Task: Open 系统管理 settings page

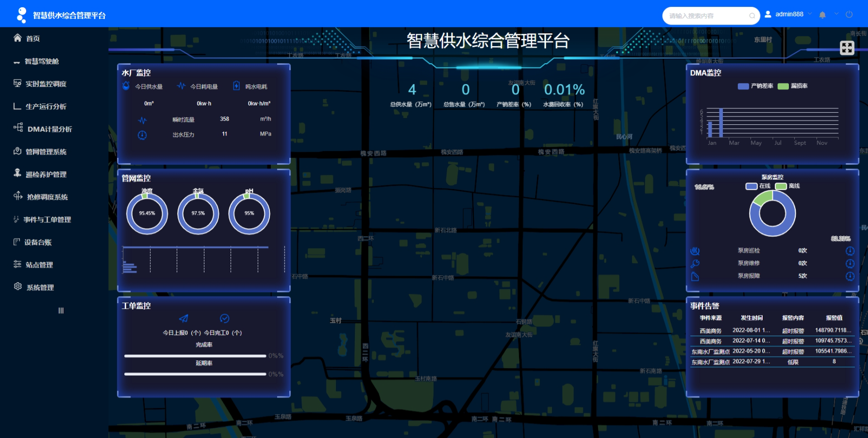Action: [40, 287]
